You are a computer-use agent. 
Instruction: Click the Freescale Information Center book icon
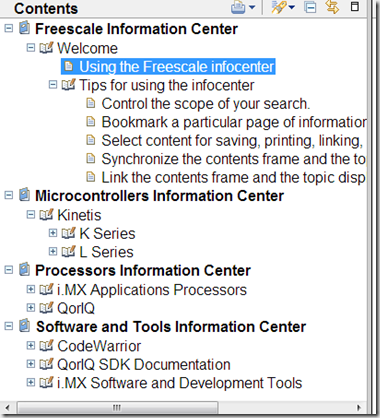(25, 28)
